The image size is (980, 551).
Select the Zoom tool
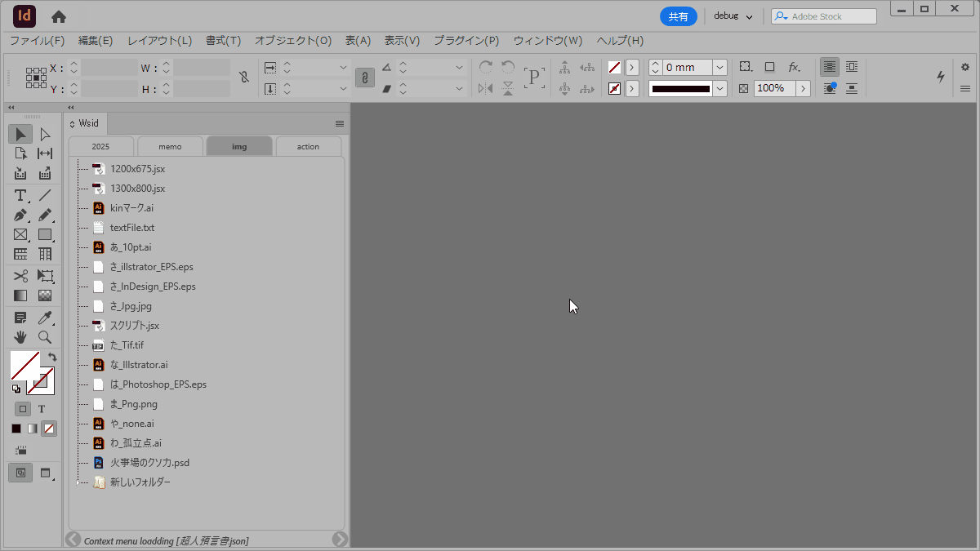tap(45, 336)
